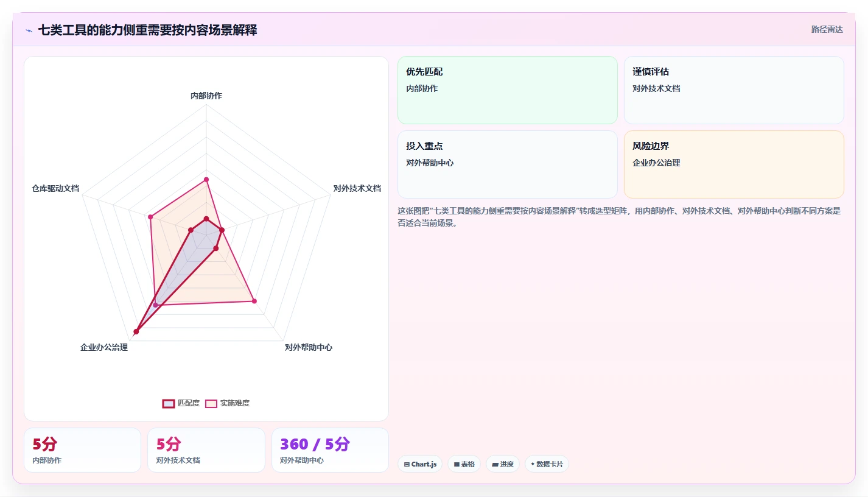This screenshot has width=868, height=497.
Task: Click the 数据卡片 tag chip
Action: click(547, 464)
